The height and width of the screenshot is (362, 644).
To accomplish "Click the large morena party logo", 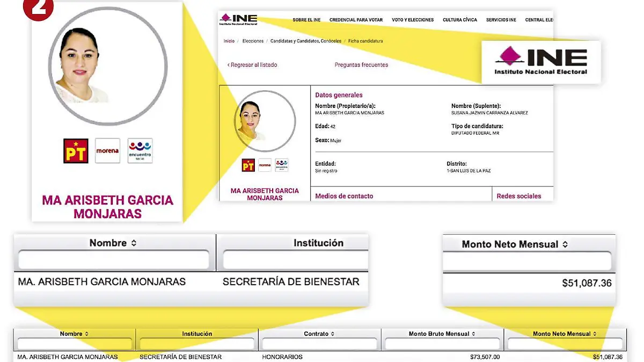I will [107, 151].
